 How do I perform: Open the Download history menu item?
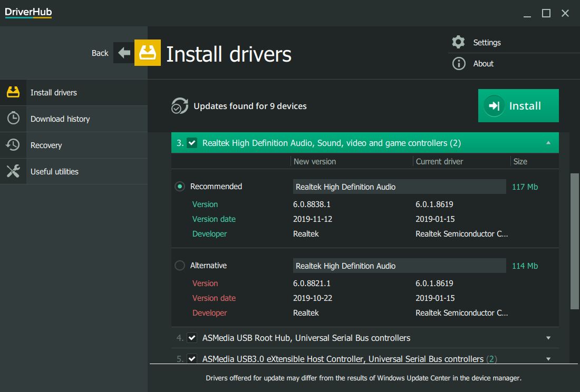point(74,119)
